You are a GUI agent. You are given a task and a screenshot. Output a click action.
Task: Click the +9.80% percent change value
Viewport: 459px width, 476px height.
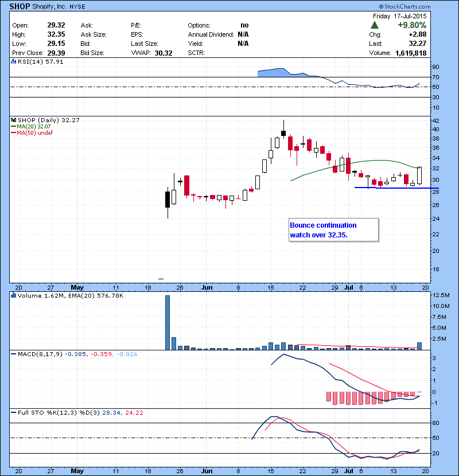(412, 25)
